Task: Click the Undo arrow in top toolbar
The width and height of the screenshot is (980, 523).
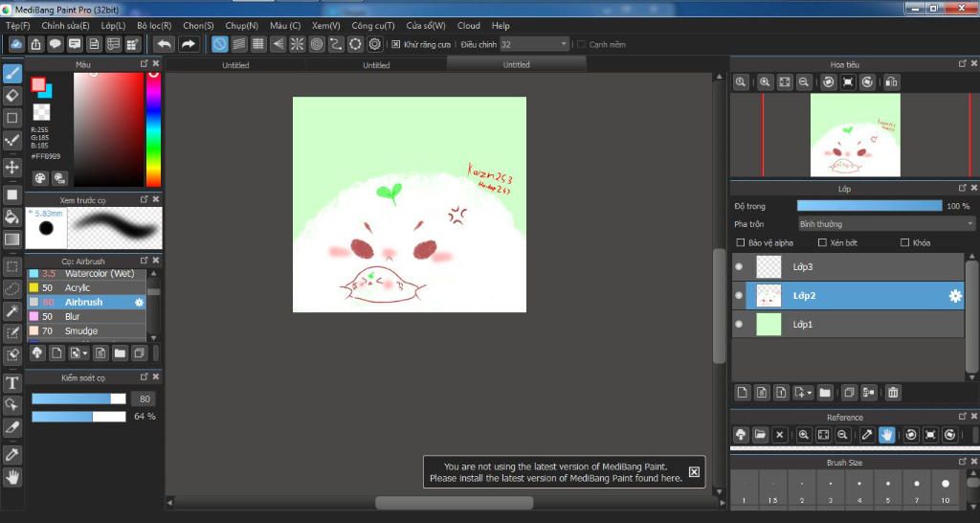Action: (x=165, y=44)
